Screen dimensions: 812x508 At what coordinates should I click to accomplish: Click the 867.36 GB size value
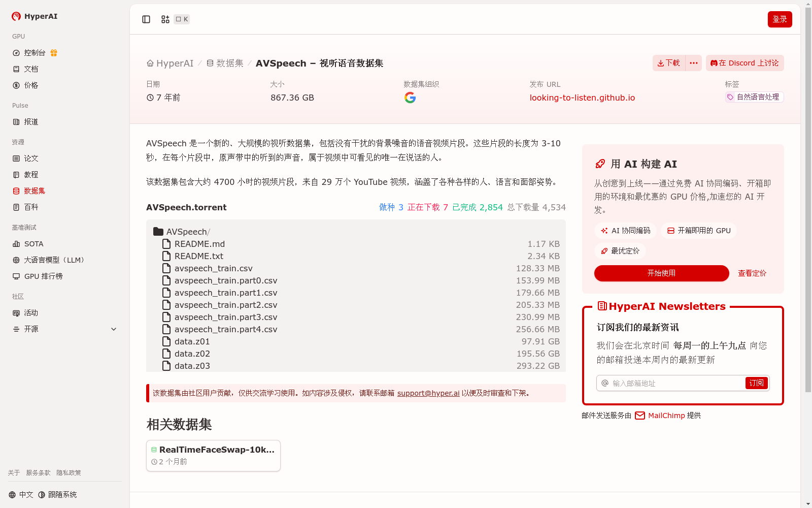coord(292,98)
